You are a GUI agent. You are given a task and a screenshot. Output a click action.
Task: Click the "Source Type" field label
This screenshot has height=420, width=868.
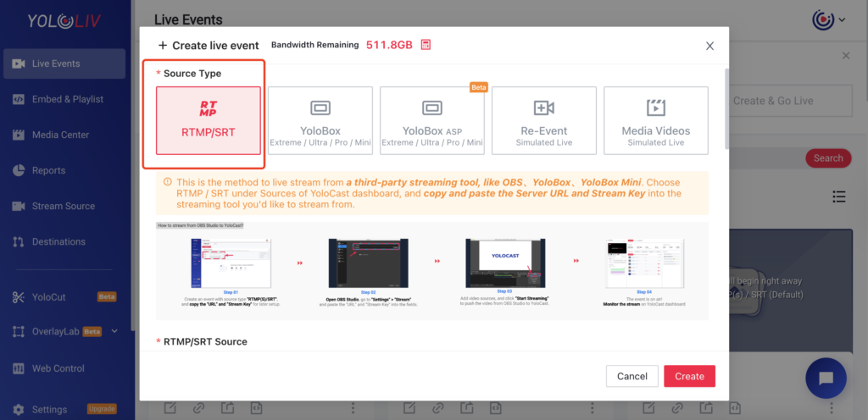[x=192, y=74]
